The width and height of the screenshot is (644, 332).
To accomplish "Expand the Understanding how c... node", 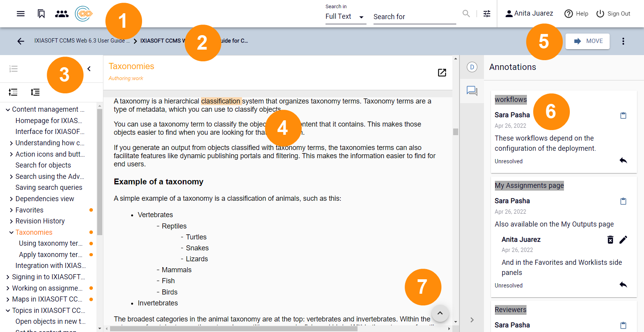I will [11, 143].
